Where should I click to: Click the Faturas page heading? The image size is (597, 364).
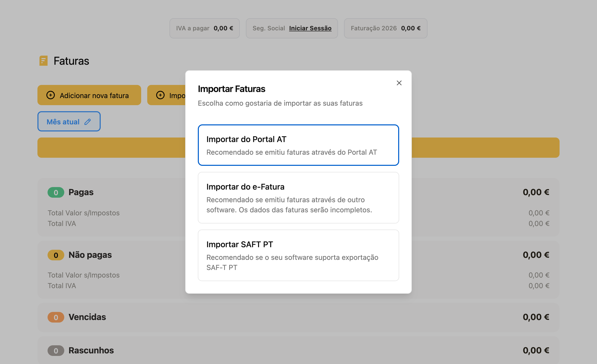pyautogui.click(x=71, y=61)
